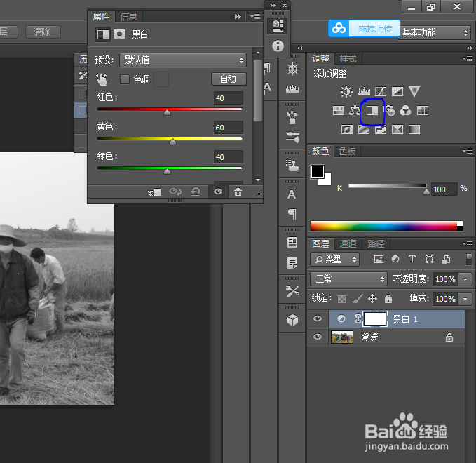Open the Adjustments panel flyout menu
Image resolution: width=476 pixels, height=463 pixels.
468,58
